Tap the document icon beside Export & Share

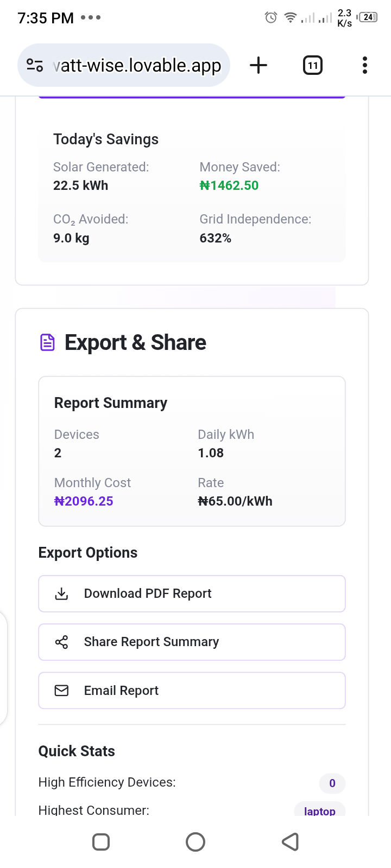click(48, 343)
